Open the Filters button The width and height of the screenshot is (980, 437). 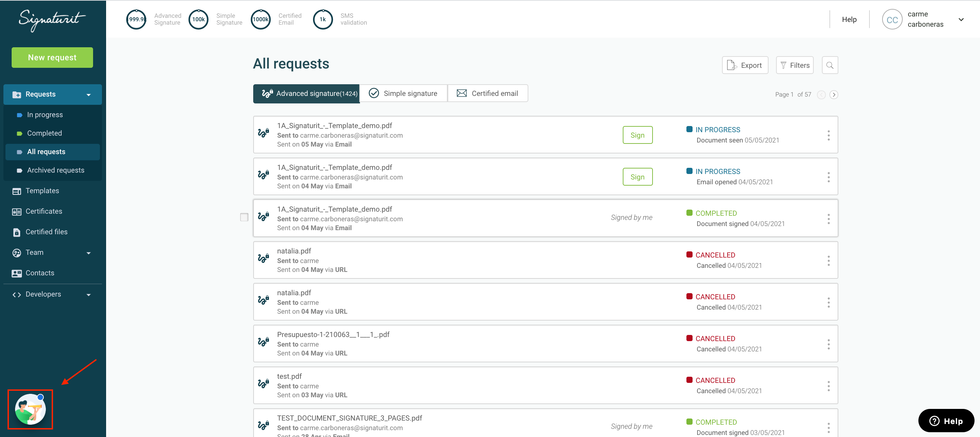tap(795, 65)
